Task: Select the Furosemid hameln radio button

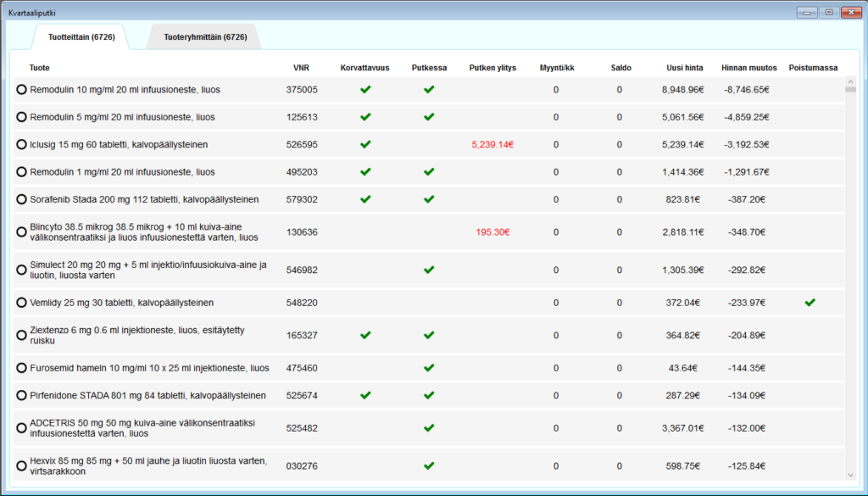Action: 21,368
